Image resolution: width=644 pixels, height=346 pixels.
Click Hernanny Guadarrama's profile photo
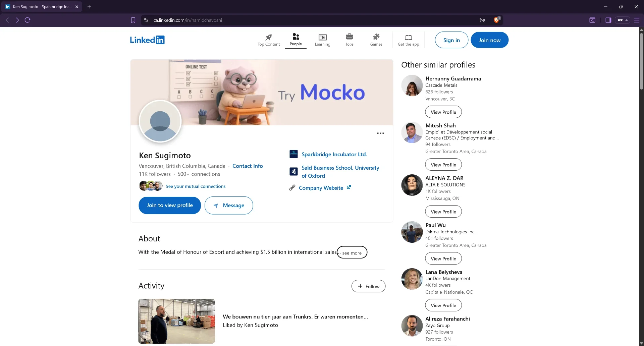pyautogui.click(x=412, y=85)
